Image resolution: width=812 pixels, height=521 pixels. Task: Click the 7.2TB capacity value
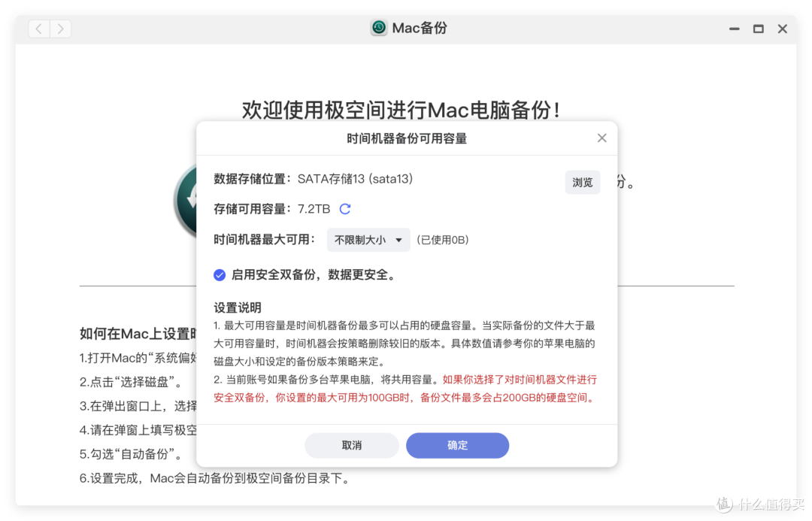(314, 209)
